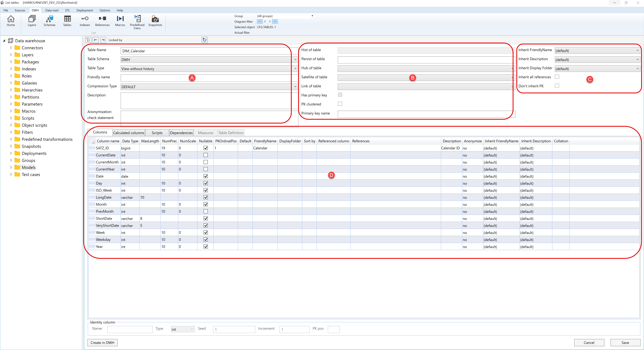This screenshot has height=350, width=644.
Task: Open the Tables list icon
Action: [x=67, y=21]
